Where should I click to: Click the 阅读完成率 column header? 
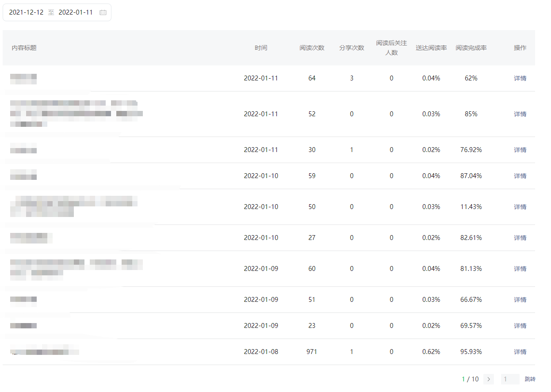471,48
